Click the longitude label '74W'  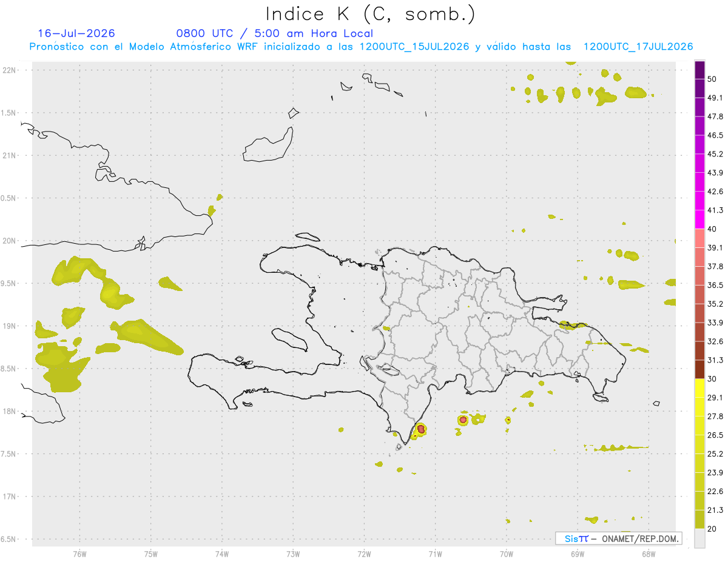pyautogui.click(x=222, y=554)
